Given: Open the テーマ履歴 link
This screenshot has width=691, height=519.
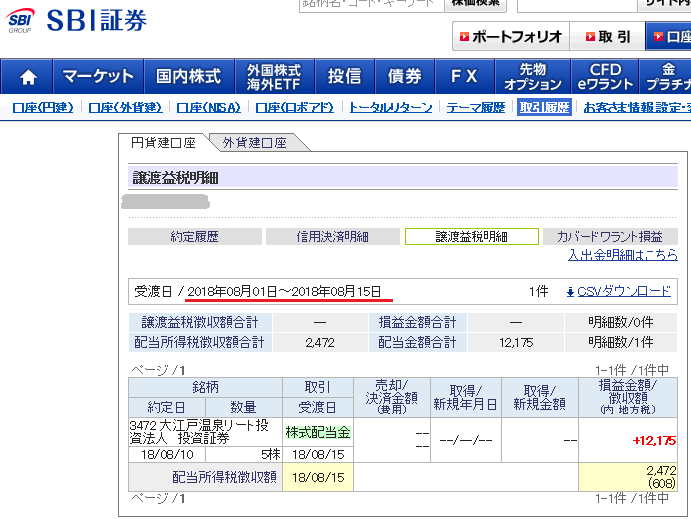Looking at the screenshot, I should point(476,108).
